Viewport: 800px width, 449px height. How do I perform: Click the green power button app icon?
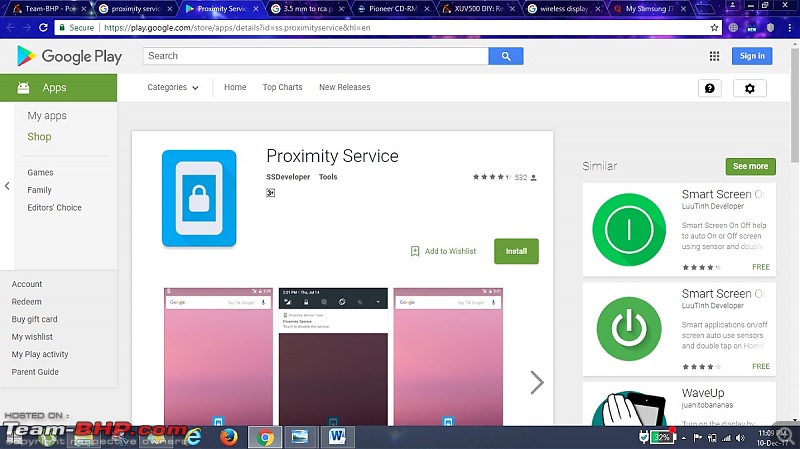(629, 329)
